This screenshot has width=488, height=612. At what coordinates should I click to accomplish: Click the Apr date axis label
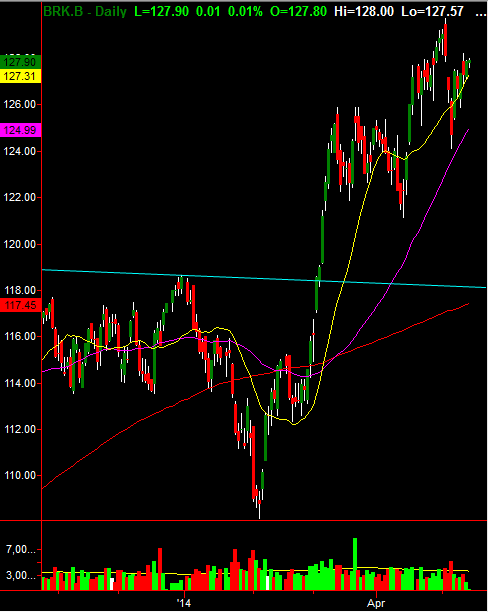(376, 603)
